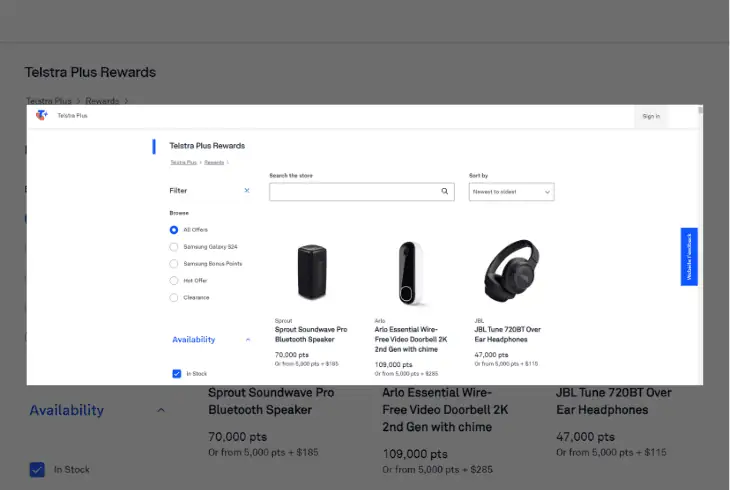
Task: Select the All Offers radio button
Action: click(174, 230)
